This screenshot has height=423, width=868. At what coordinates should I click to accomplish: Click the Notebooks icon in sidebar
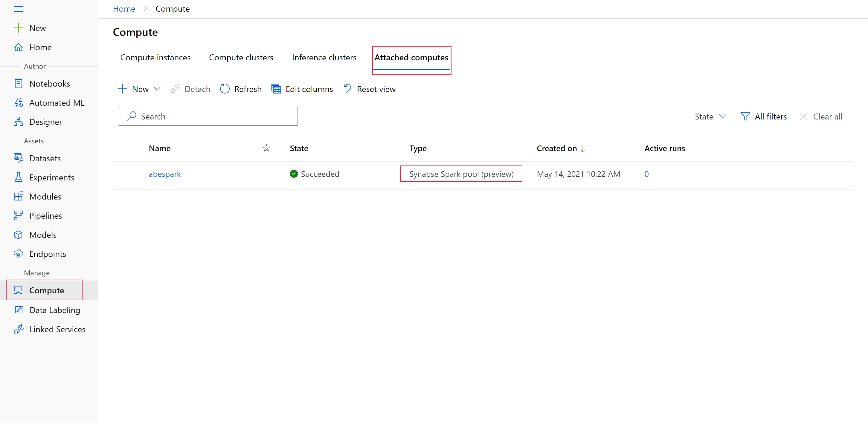click(19, 85)
